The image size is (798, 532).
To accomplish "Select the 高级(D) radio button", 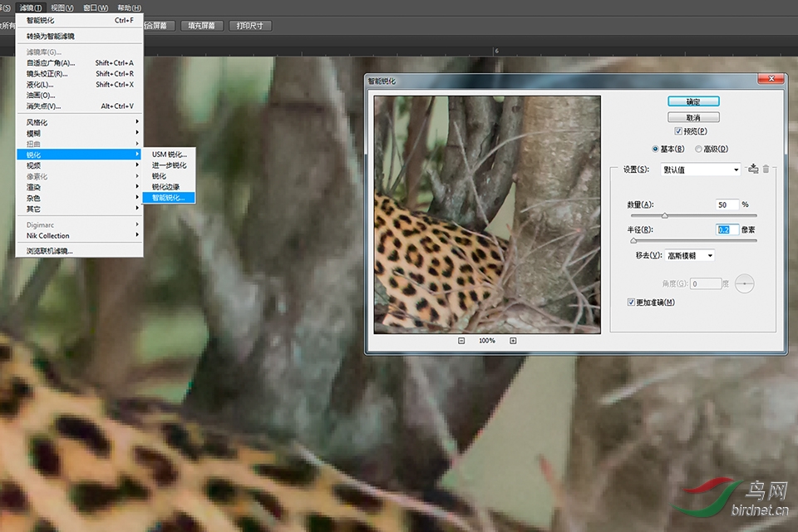I will [698, 149].
